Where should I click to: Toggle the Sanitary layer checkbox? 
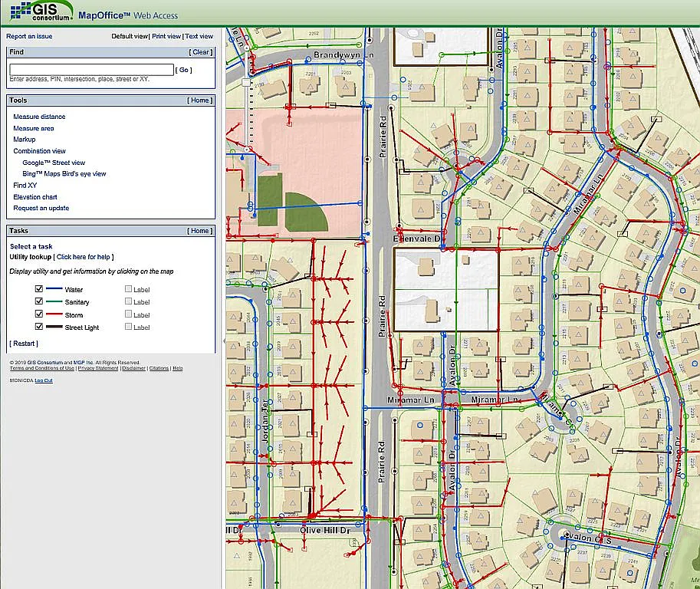click(39, 302)
